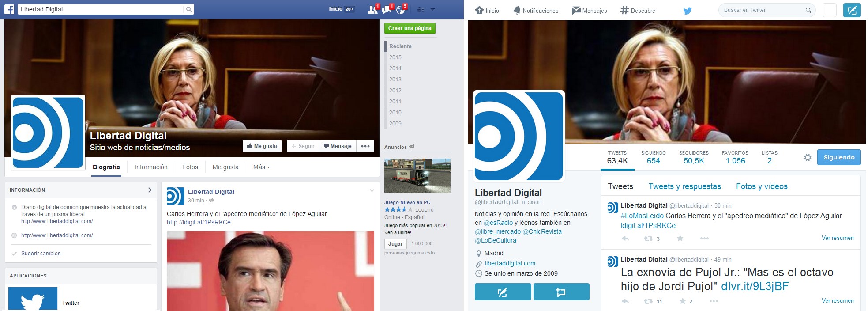
Task: Click the Crear una página button
Action: coord(410,28)
